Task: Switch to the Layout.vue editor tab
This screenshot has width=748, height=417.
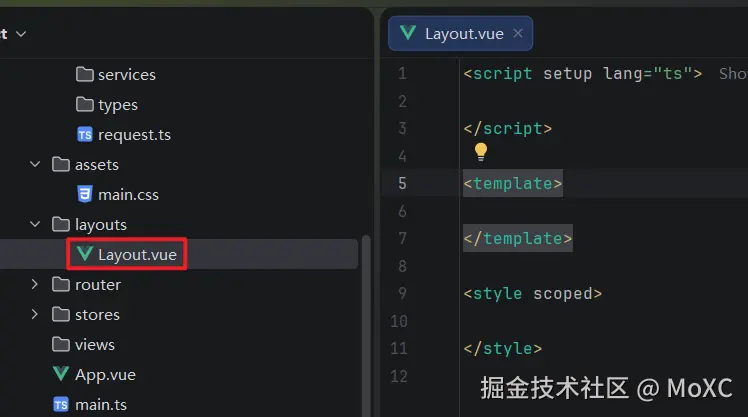Action: [460, 33]
